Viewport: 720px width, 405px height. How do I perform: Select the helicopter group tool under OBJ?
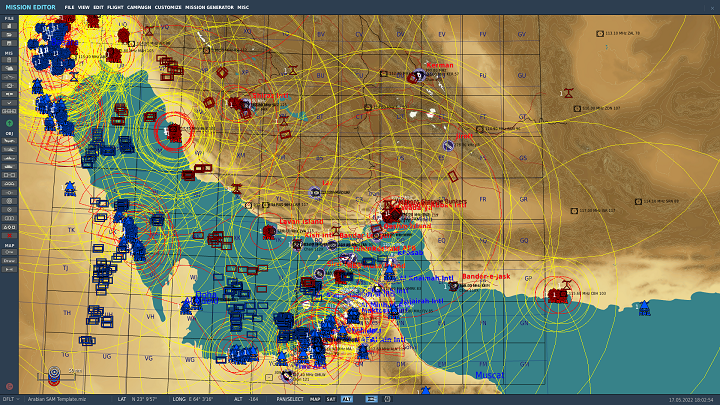(9, 149)
